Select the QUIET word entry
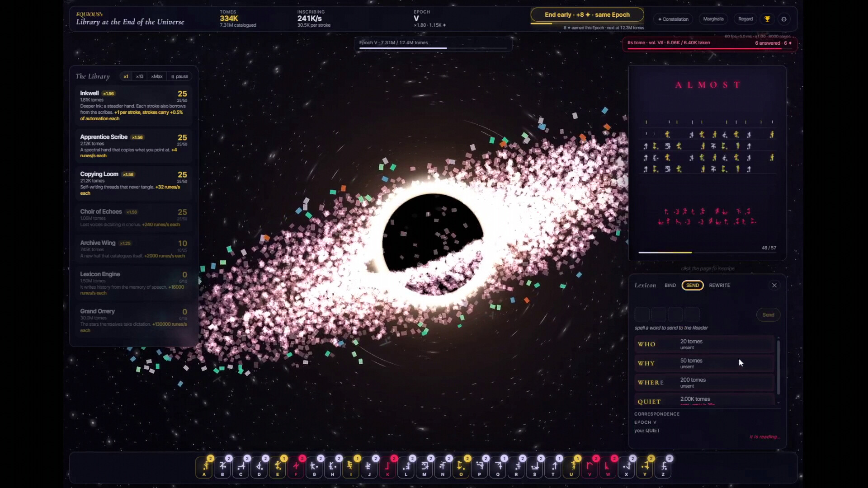This screenshot has width=868, height=488. (704, 400)
